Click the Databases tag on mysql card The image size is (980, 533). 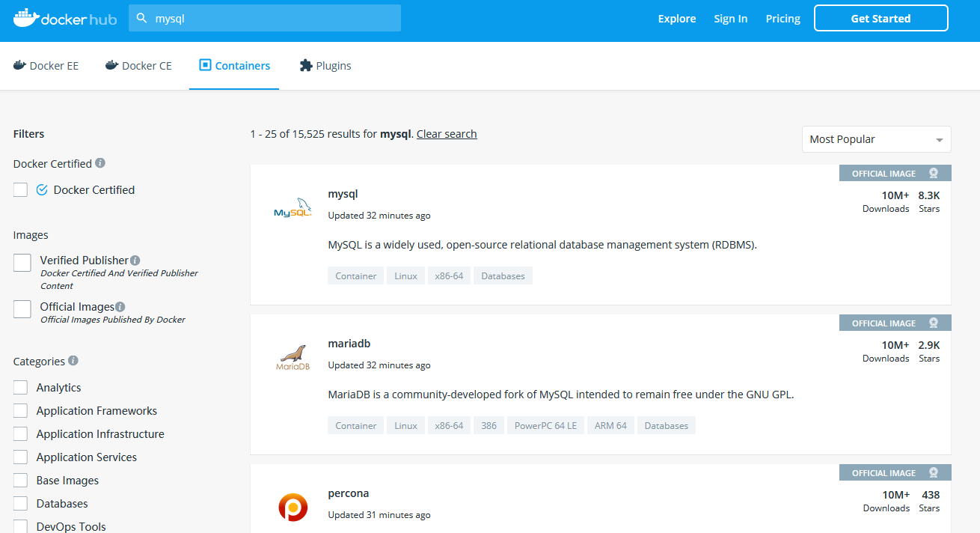point(503,276)
